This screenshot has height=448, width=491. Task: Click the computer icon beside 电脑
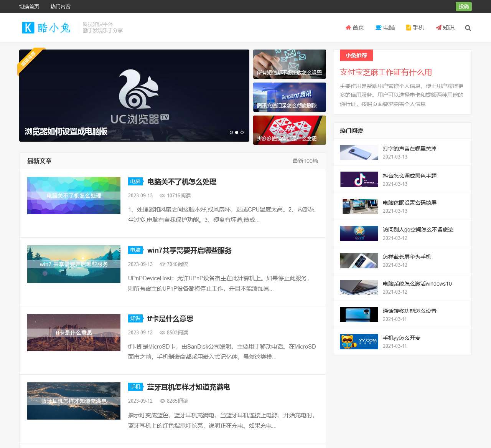pos(379,28)
